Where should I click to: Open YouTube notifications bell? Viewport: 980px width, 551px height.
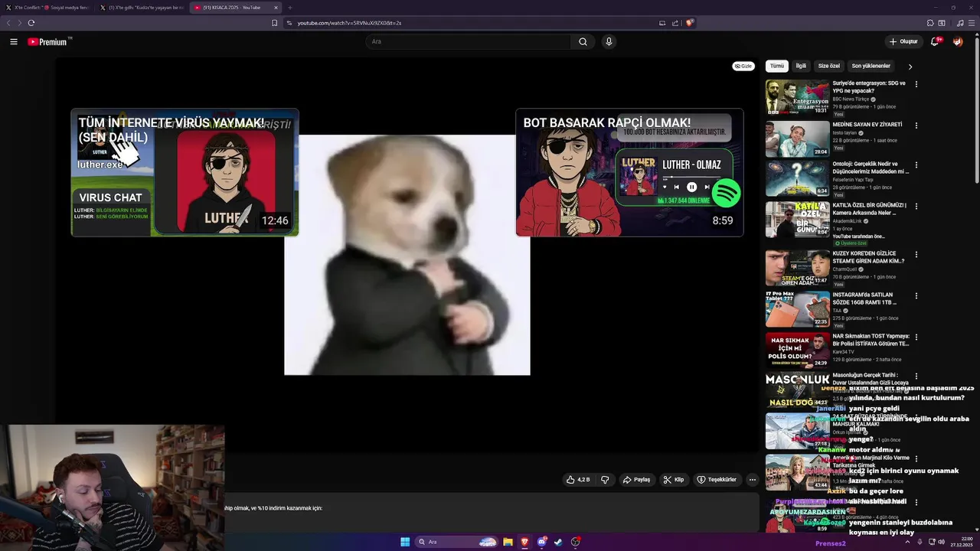[x=935, y=41]
